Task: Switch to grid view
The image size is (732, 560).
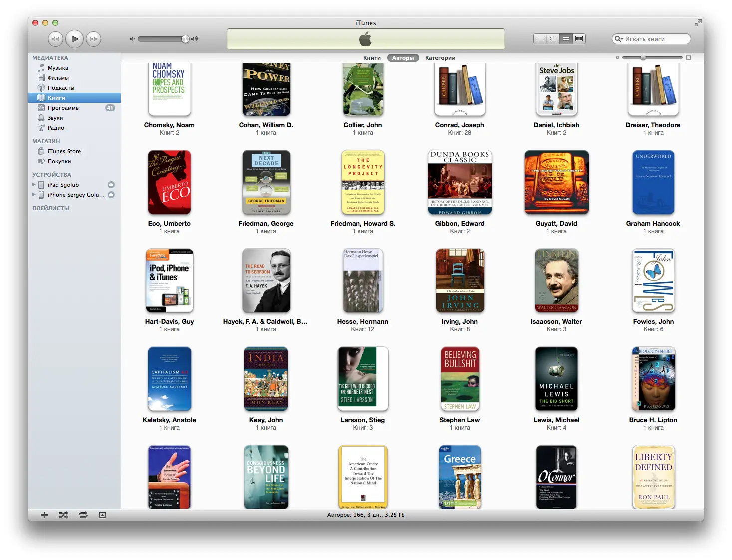Action: coord(566,38)
